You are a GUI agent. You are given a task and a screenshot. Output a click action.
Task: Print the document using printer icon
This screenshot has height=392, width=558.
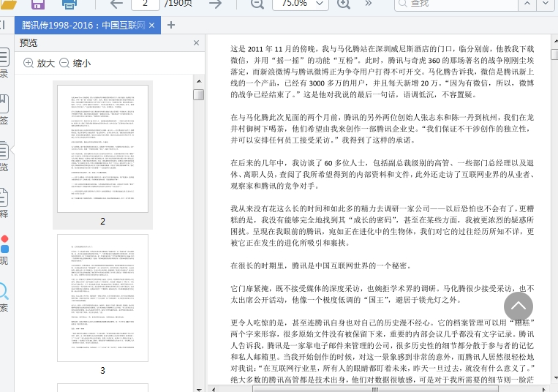[69, 4]
